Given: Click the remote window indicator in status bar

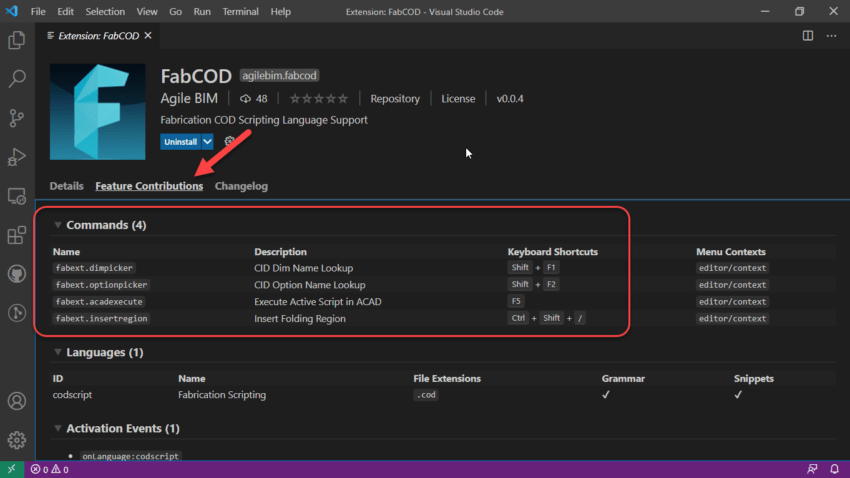Looking at the screenshot, I should tap(12, 469).
